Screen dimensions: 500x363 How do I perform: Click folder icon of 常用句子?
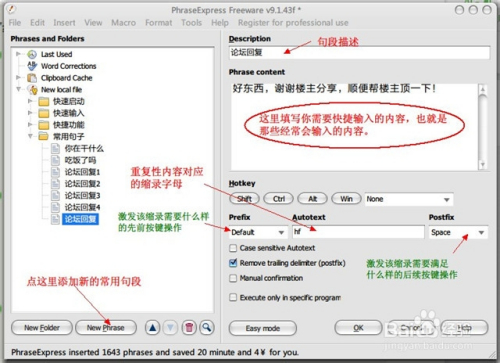click(x=44, y=136)
